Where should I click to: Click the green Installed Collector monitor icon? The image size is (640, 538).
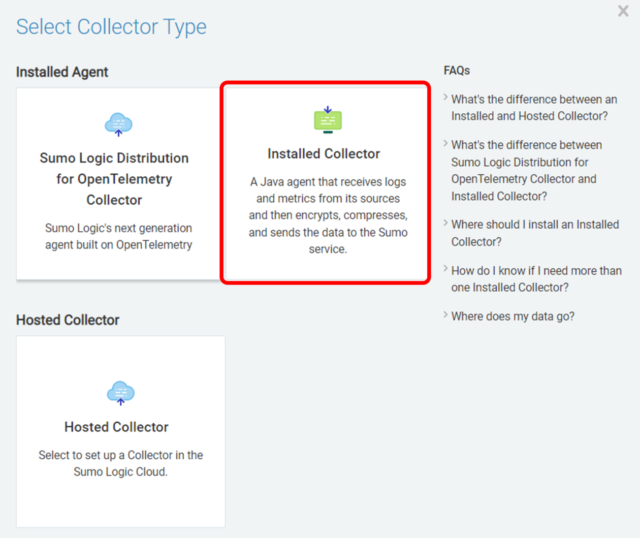pos(328,120)
